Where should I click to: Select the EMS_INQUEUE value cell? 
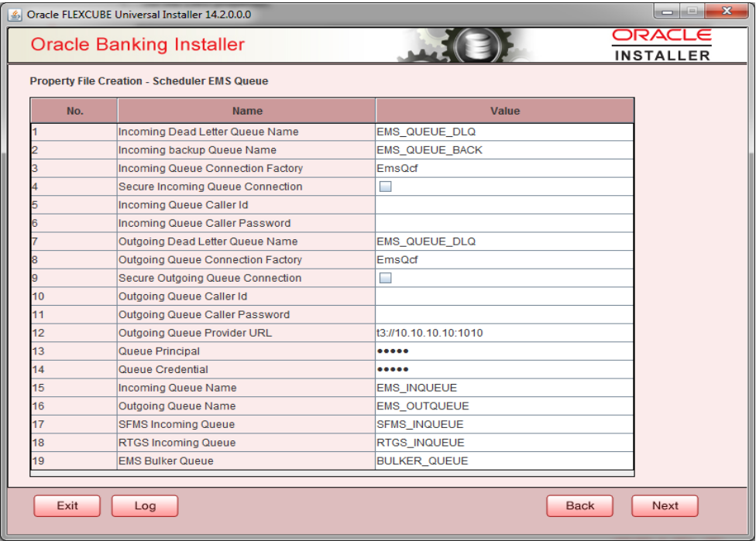click(504, 388)
